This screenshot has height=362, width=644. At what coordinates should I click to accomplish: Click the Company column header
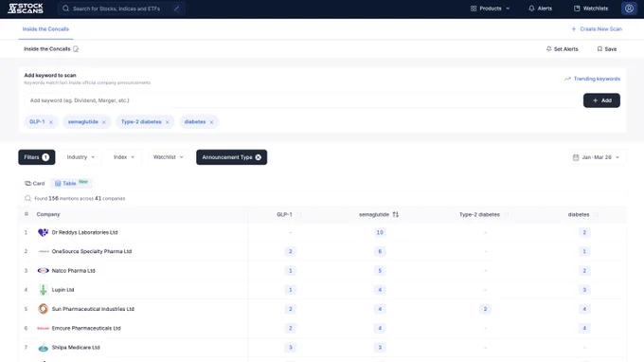click(x=48, y=214)
